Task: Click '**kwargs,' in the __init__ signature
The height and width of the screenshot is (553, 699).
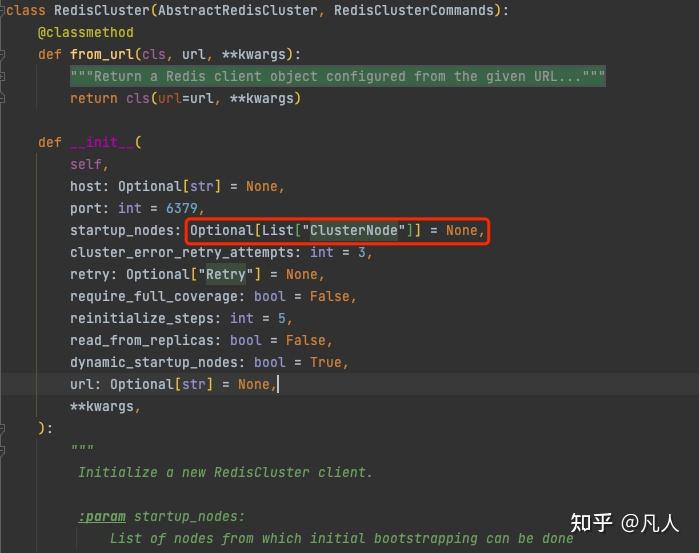Action: pyautogui.click(x=105, y=406)
